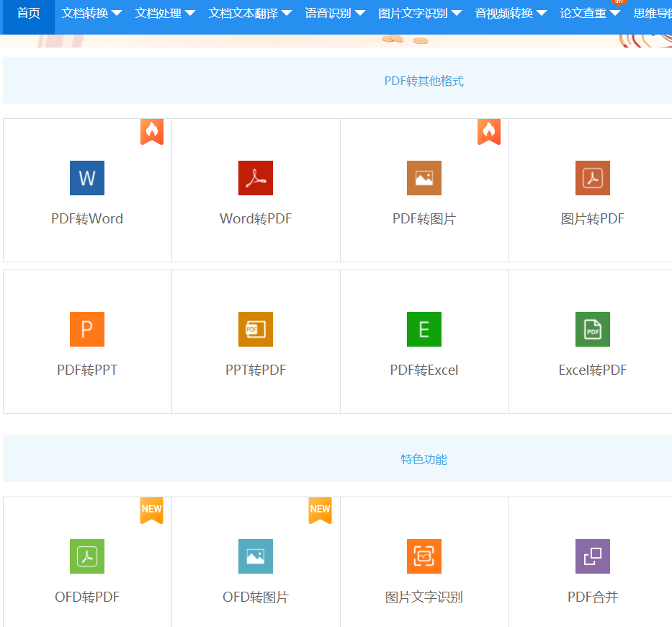The image size is (672, 627).
Task: Open the PDF转Excel text link
Action: [424, 370]
